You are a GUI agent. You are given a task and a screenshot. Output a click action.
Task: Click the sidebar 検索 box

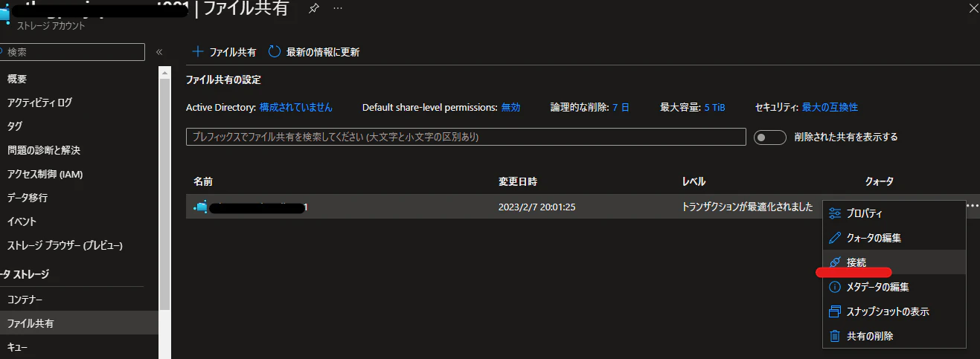click(x=72, y=52)
